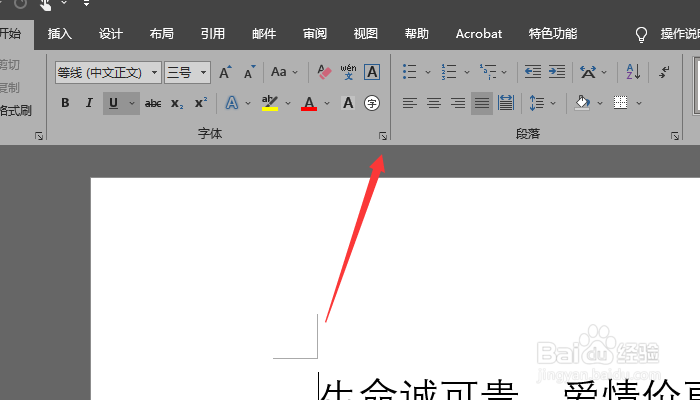This screenshot has width=700, height=400.
Task: Apply character shading with the shaded A icon
Action: coord(348,103)
